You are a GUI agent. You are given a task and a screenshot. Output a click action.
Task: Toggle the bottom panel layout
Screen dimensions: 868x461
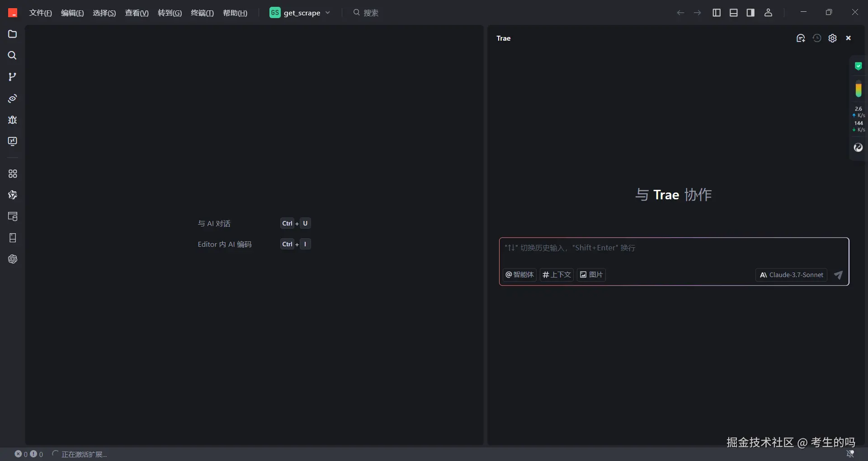click(x=734, y=13)
